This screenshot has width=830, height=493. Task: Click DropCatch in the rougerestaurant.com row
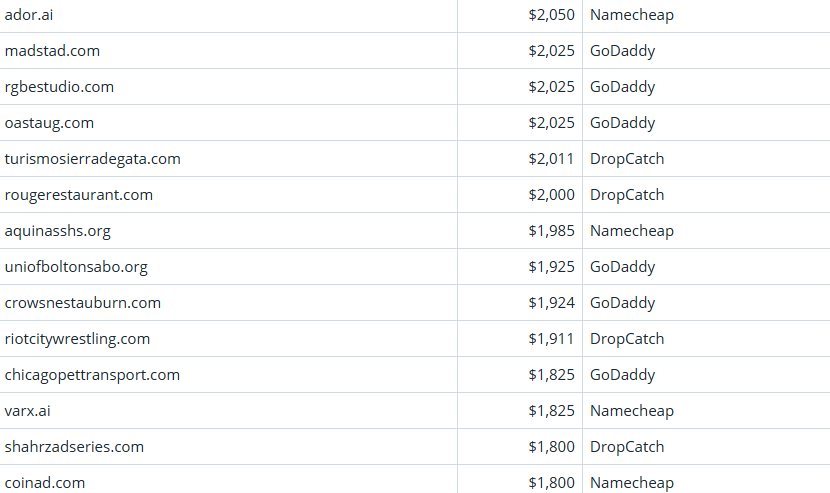[627, 195]
